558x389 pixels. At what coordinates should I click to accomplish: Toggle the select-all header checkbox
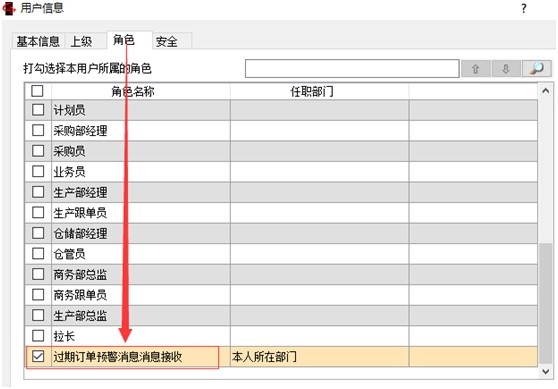click(37, 91)
